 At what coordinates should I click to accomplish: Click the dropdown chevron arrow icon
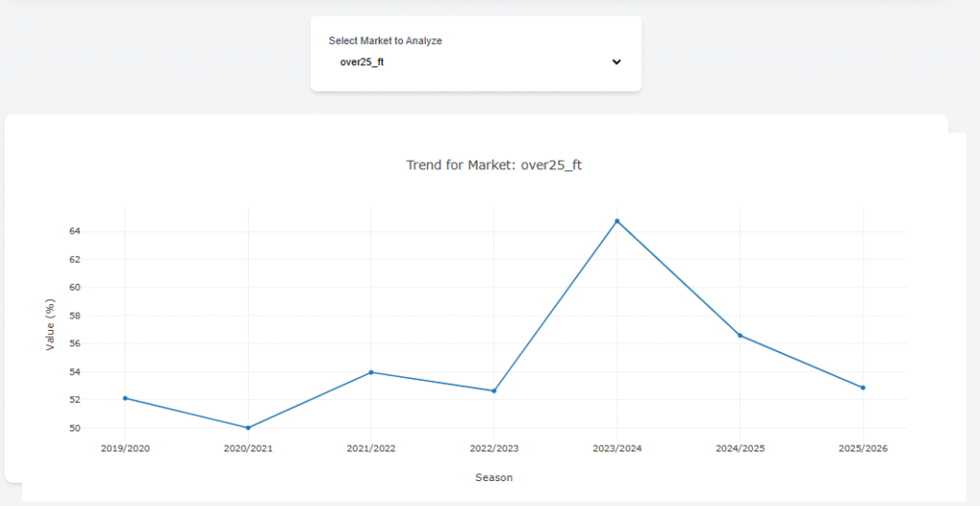pos(616,62)
